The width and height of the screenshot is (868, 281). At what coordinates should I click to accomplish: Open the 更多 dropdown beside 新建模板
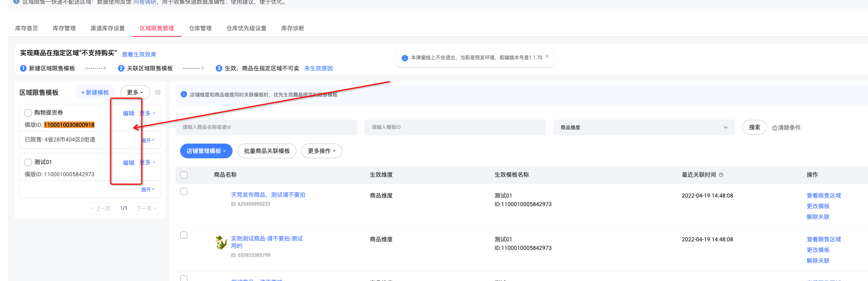(x=135, y=92)
